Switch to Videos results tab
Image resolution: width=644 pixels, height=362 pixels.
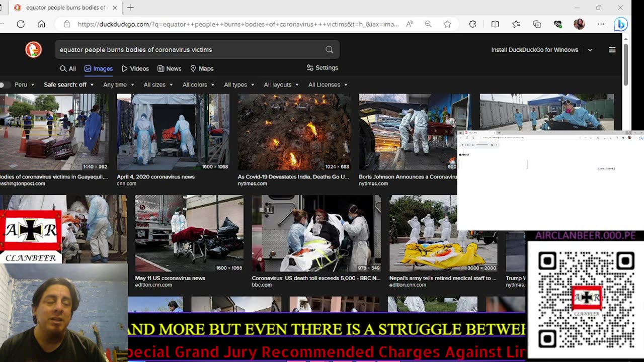(x=135, y=68)
